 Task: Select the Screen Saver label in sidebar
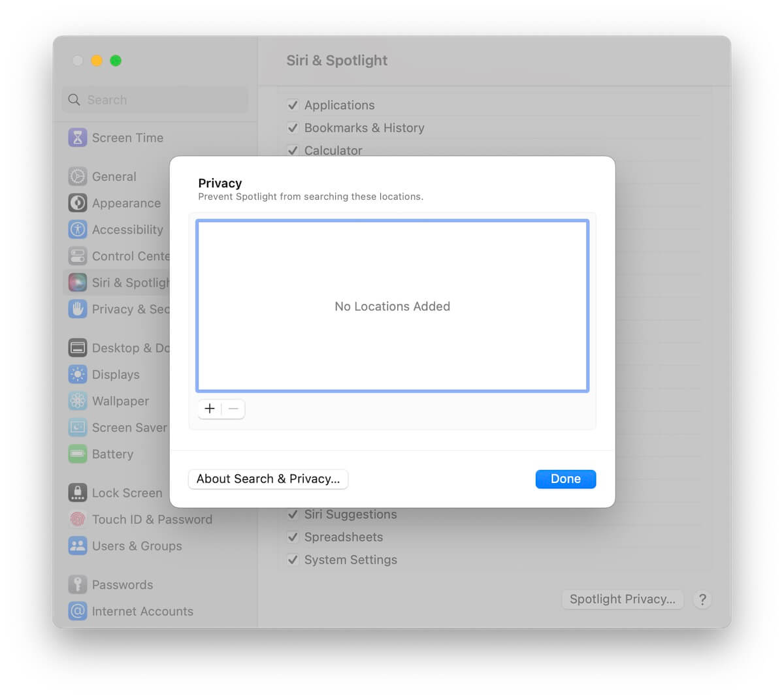129,428
